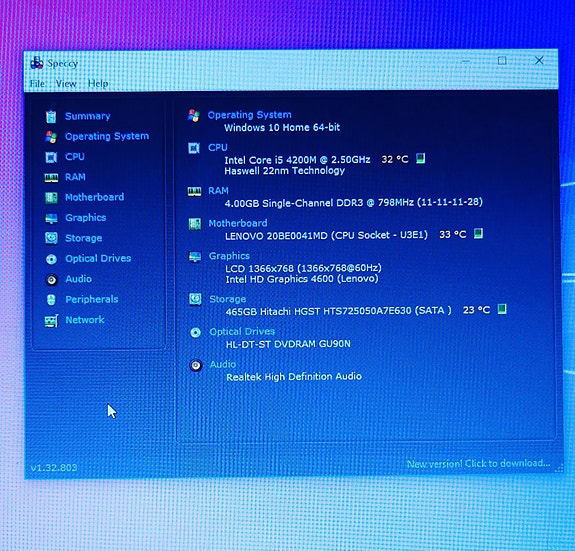Click the Network card icon in sidebar
Image resolution: width=575 pixels, height=551 pixels.
pyautogui.click(x=51, y=321)
